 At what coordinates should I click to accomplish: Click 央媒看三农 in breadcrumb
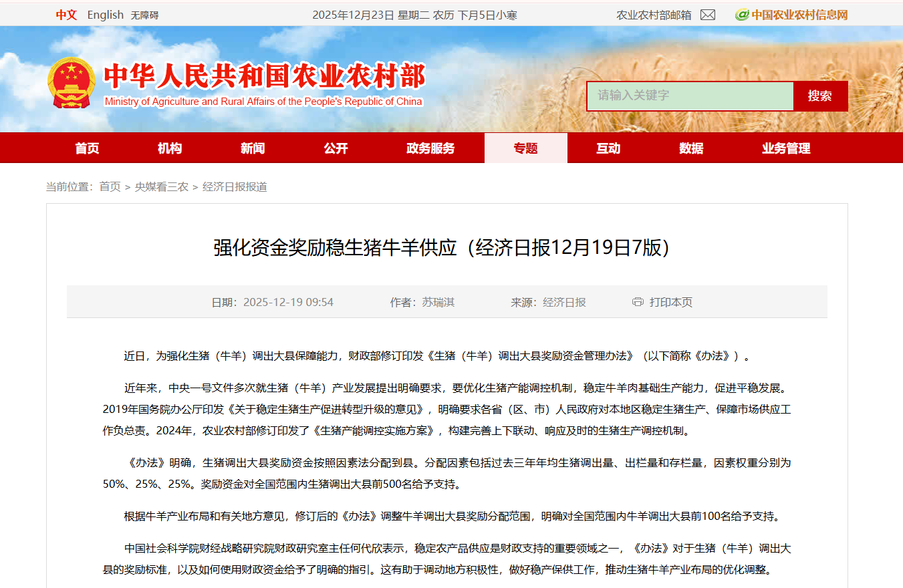(161, 187)
